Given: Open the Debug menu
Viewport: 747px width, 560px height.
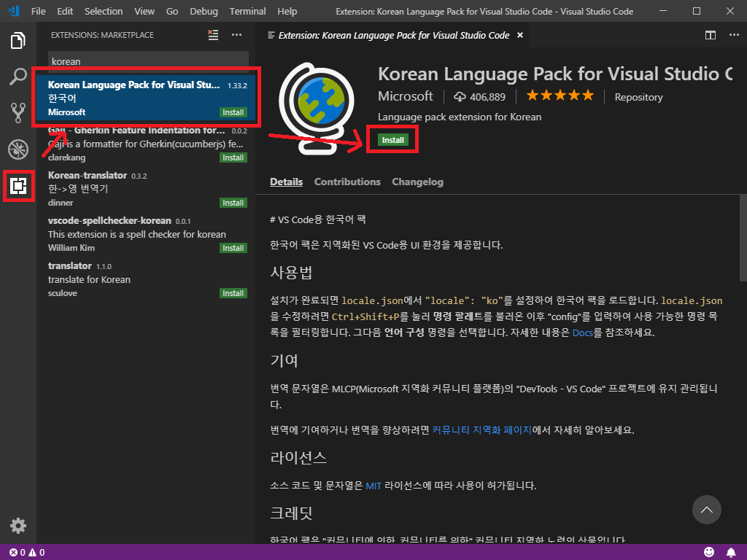Looking at the screenshot, I should (x=204, y=11).
